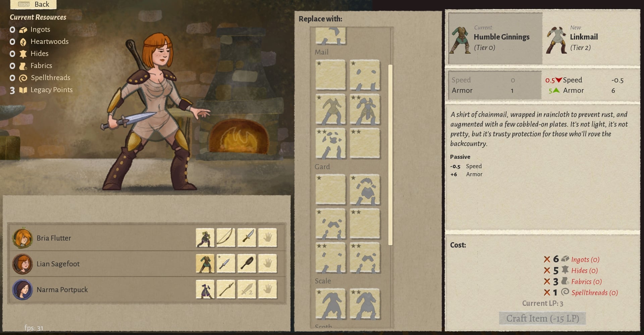644x335 pixels.
Task: Click Hides resource entry
Action: (x=29, y=54)
